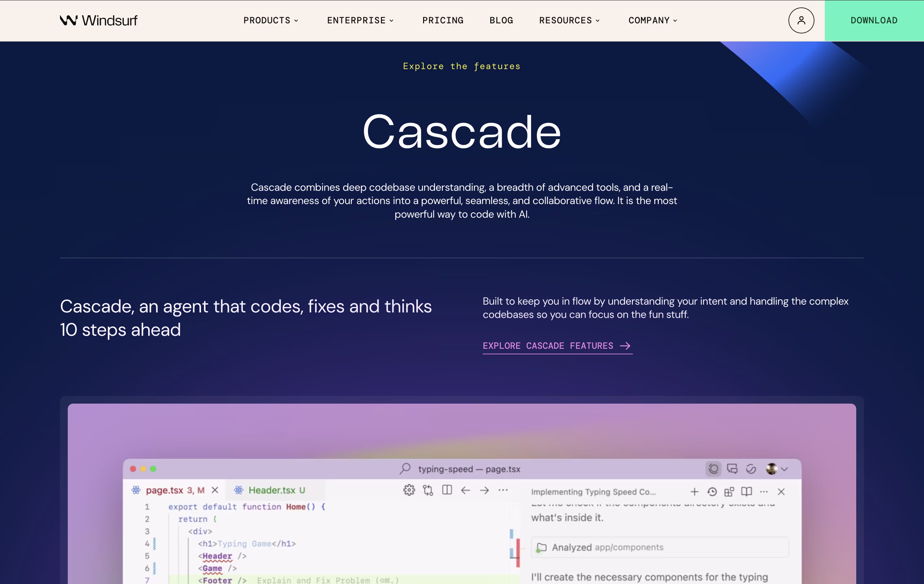Open the Cascade panel ellipsis menu
This screenshot has height=584, width=924.
764,492
